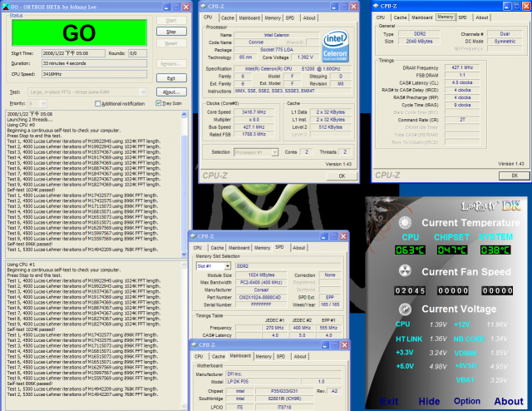The image size is (532, 411).
Task: Click the fan speed readout 02045
Action: coord(410,290)
